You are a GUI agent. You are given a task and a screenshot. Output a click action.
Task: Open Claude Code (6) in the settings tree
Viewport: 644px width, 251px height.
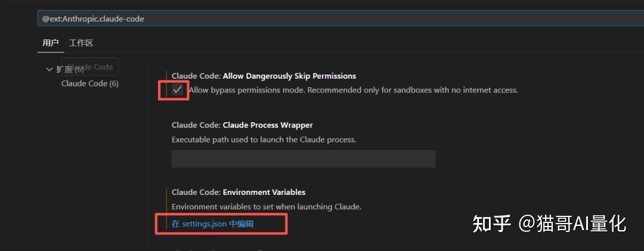tap(89, 83)
